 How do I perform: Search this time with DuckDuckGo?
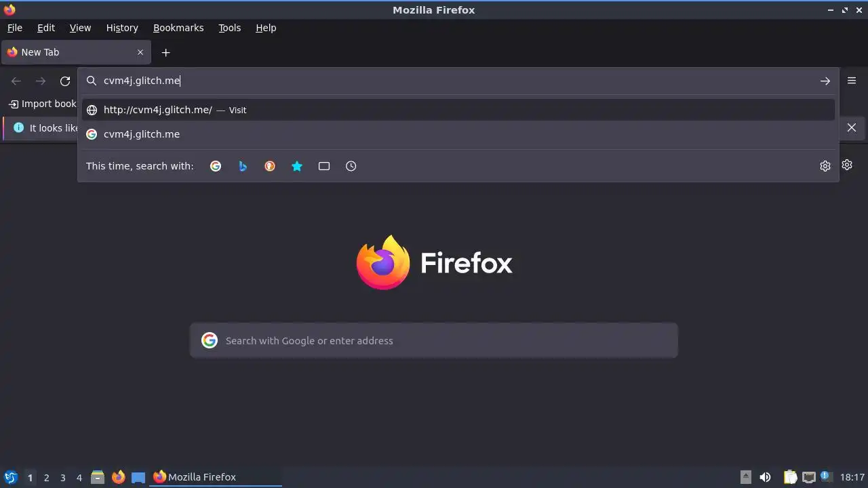270,166
